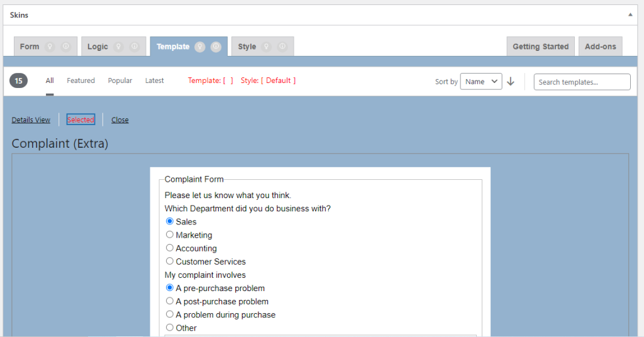Click the info icon on Style tab
This screenshot has width=644, height=337.
coord(282,47)
